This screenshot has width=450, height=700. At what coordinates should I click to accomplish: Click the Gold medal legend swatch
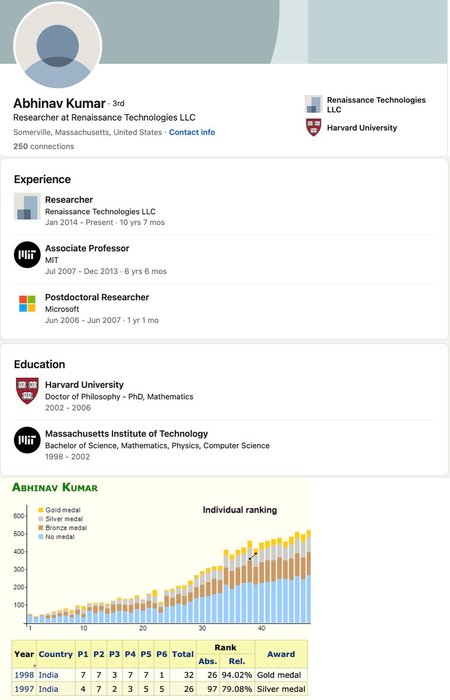[x=41, y=510]
